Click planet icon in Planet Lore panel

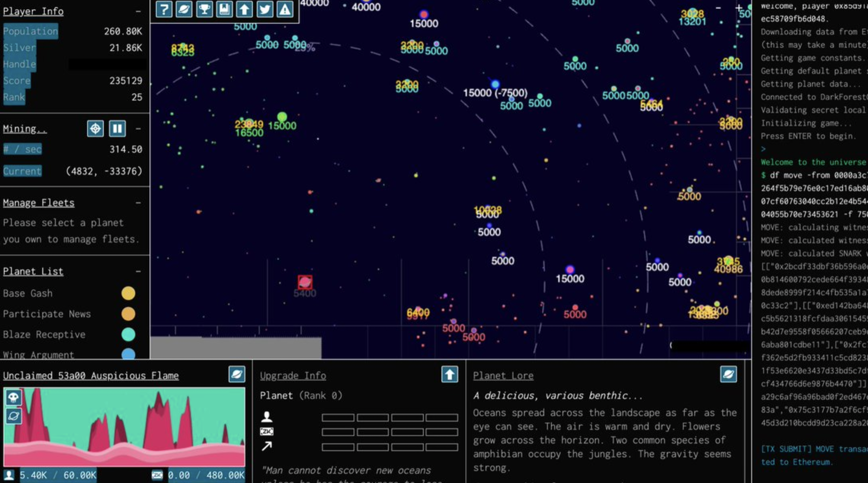(x=728, y=374)
